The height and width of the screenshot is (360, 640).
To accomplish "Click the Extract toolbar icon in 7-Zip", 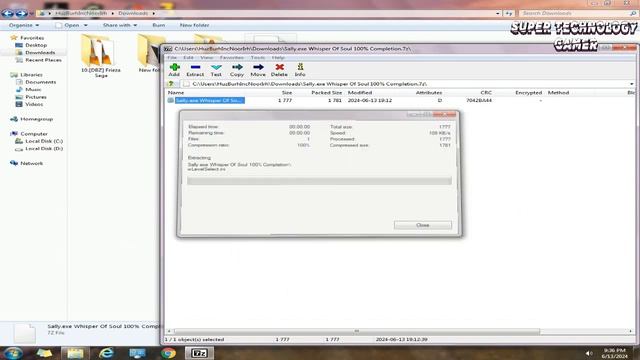I will (195, 70).
